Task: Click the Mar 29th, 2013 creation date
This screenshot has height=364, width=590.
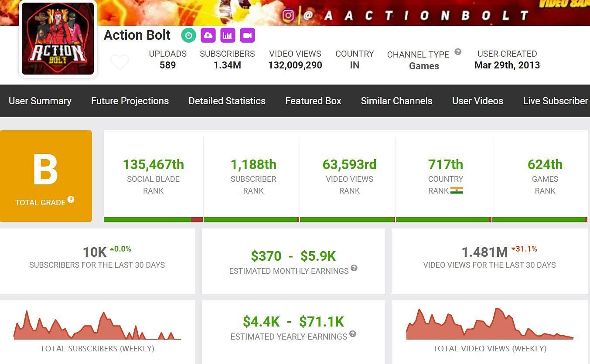Action: [507, 65]
